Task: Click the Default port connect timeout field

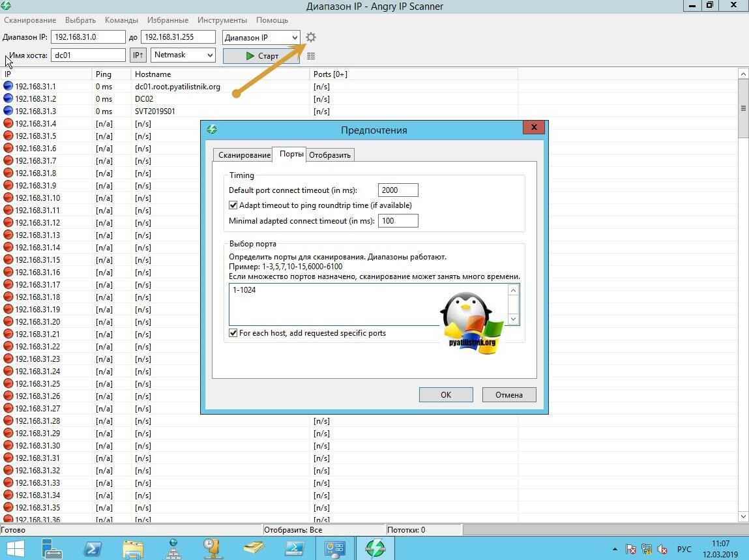Action: click(398, 190)
